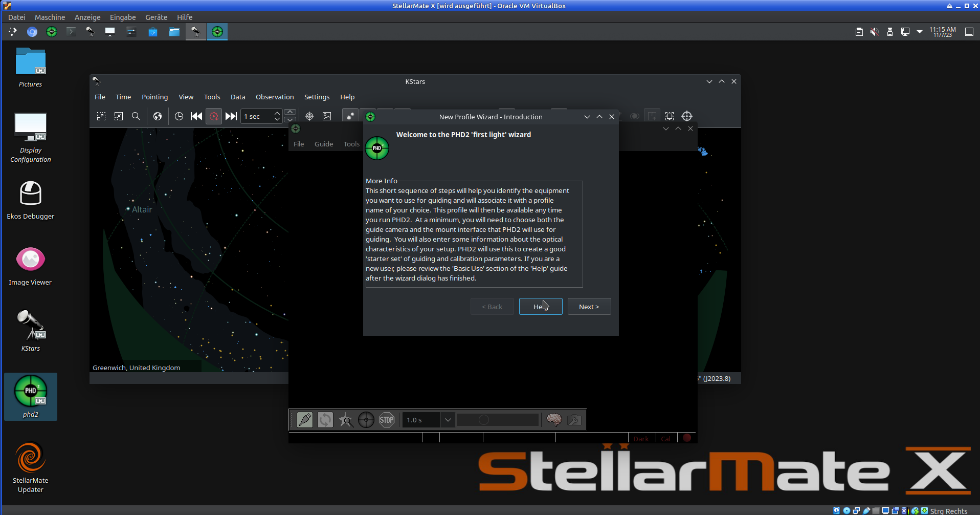The height and width of the screenshot is (515, 980).
Task: Open Display Configuration desktop icon
Action: coord(31,137)
